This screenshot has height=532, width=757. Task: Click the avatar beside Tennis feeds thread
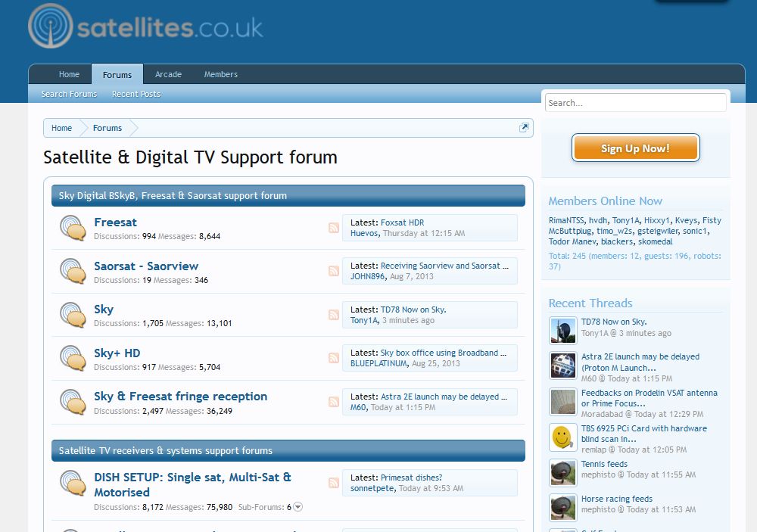coord(563,473)
